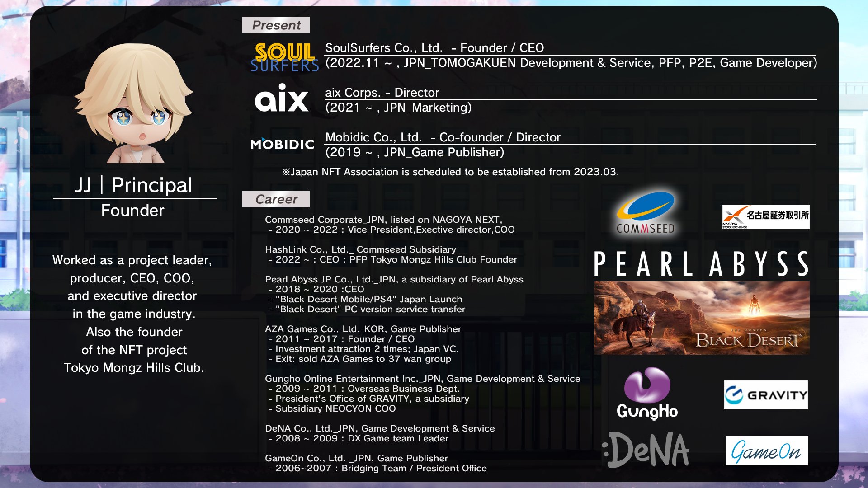Click the GungHo logo
868x488 pixels.
click(647, 394)
